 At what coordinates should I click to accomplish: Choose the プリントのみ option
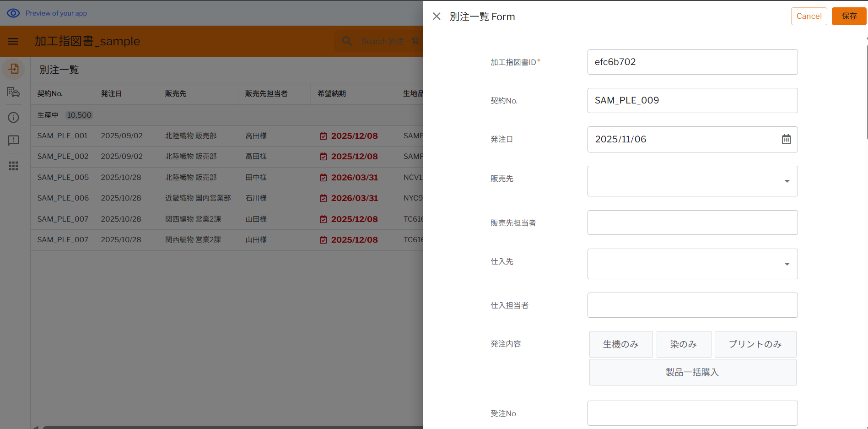[x=755, y=344]
